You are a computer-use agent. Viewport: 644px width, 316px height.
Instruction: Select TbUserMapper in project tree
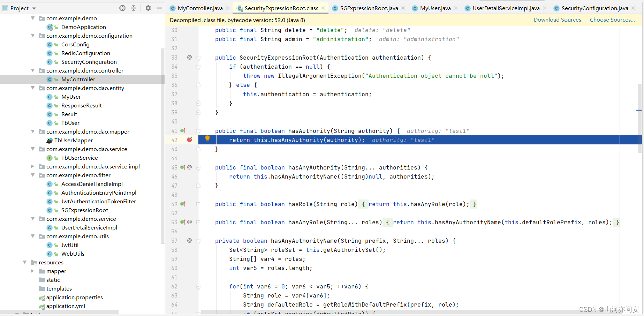coord(74,140)
